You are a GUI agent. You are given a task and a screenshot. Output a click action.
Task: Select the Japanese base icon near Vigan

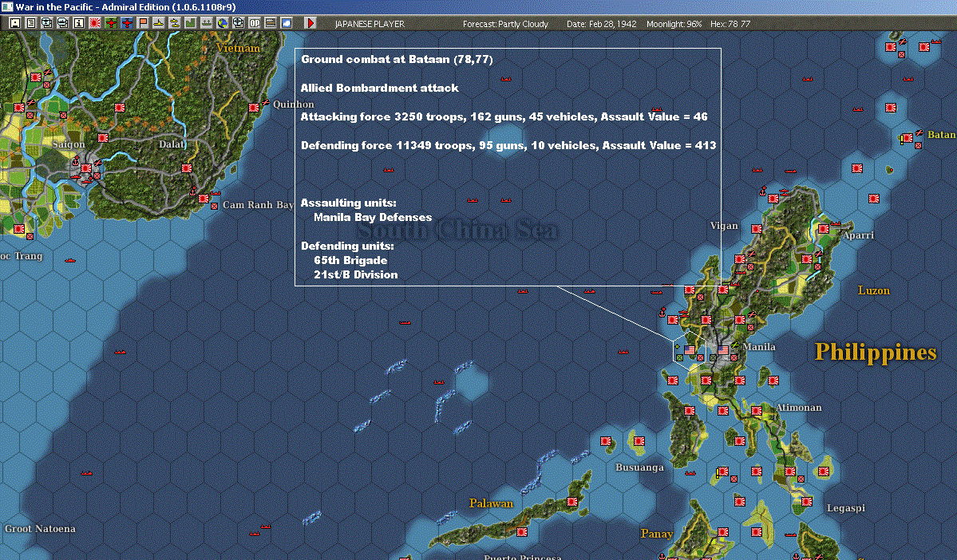click(757, 229)
